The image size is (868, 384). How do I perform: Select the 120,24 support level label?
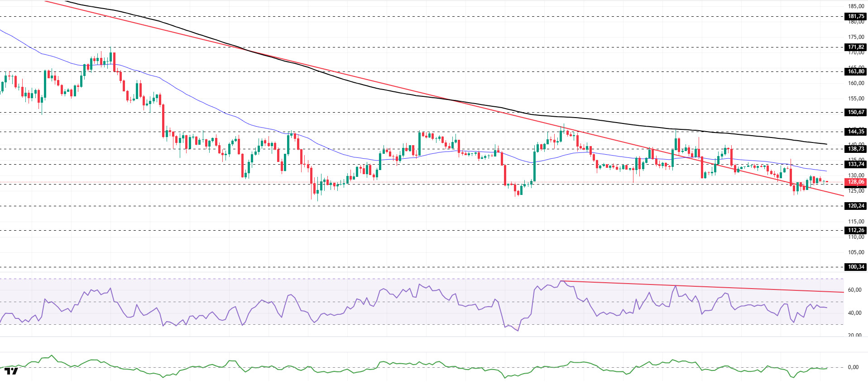click(x=855, y=206)
